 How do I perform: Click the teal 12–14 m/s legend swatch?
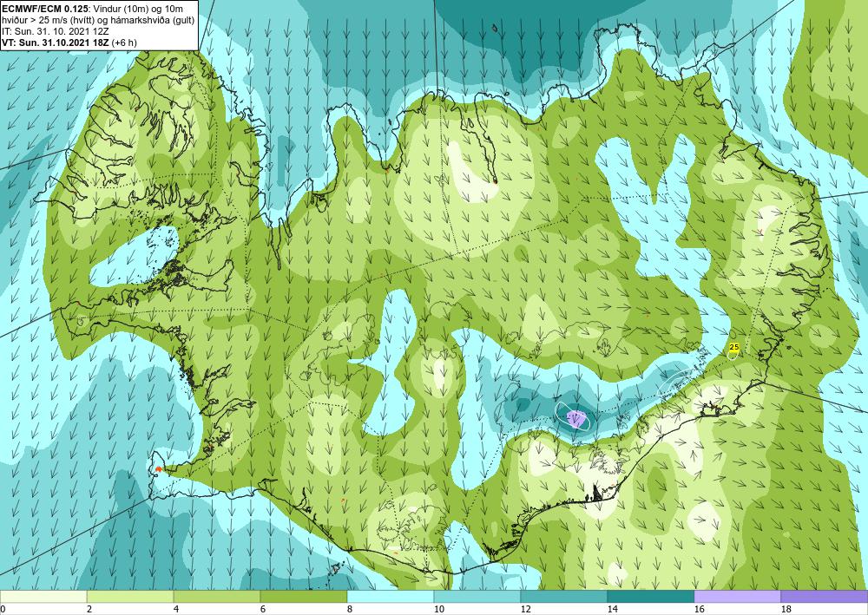click(x=563, y=597)
